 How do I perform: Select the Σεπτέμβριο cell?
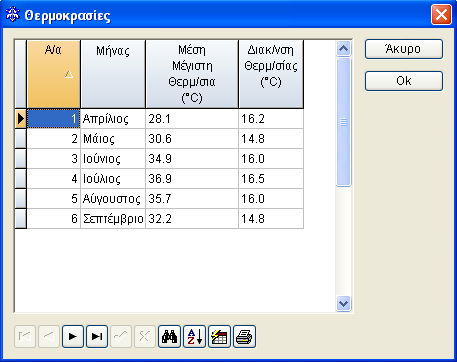click(x=113, y=219)
